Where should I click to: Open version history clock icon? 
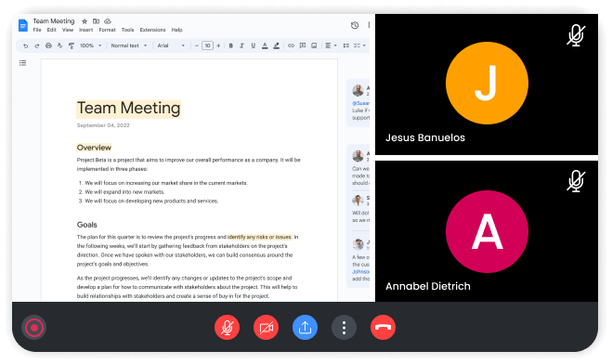pos(355,25)
